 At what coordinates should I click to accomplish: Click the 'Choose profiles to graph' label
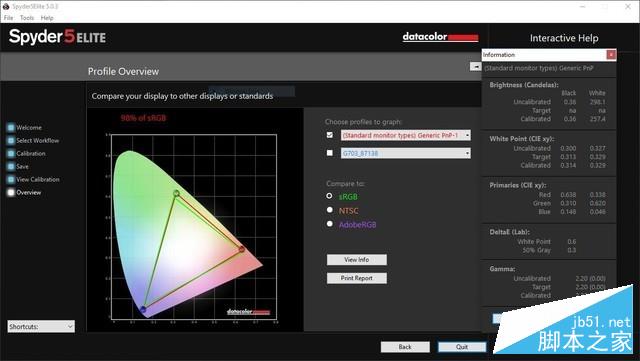coord(364,122)
